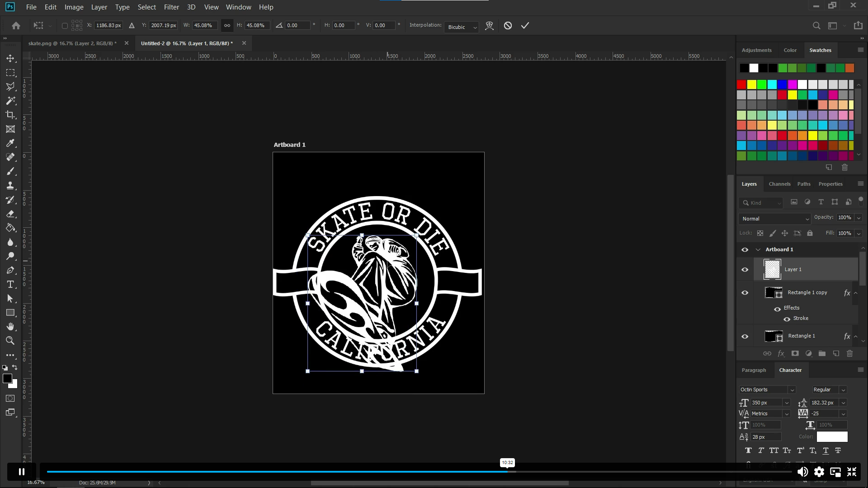Commit the transform with the checkmark
Viewport: 868px width, 488px height.
pos(524,25)
